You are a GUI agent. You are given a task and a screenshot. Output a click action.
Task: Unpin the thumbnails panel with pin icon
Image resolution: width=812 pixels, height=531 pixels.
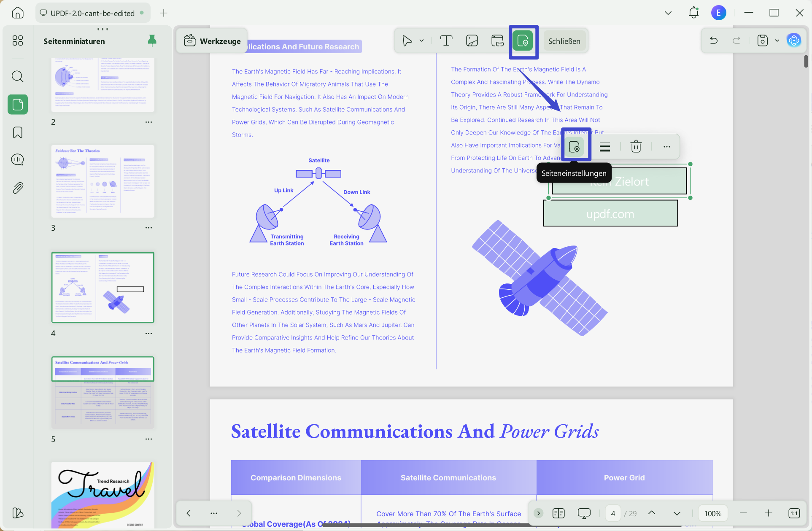point(152,40)
